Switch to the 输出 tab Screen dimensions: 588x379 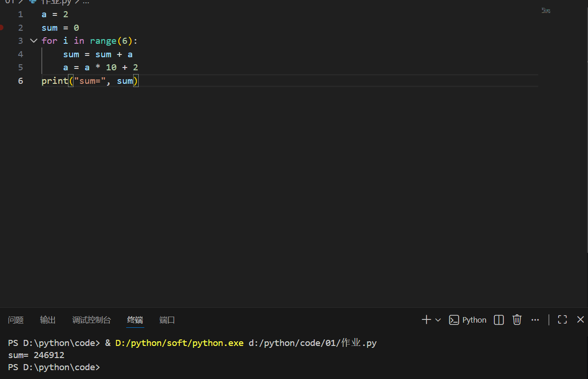(47, 320)
